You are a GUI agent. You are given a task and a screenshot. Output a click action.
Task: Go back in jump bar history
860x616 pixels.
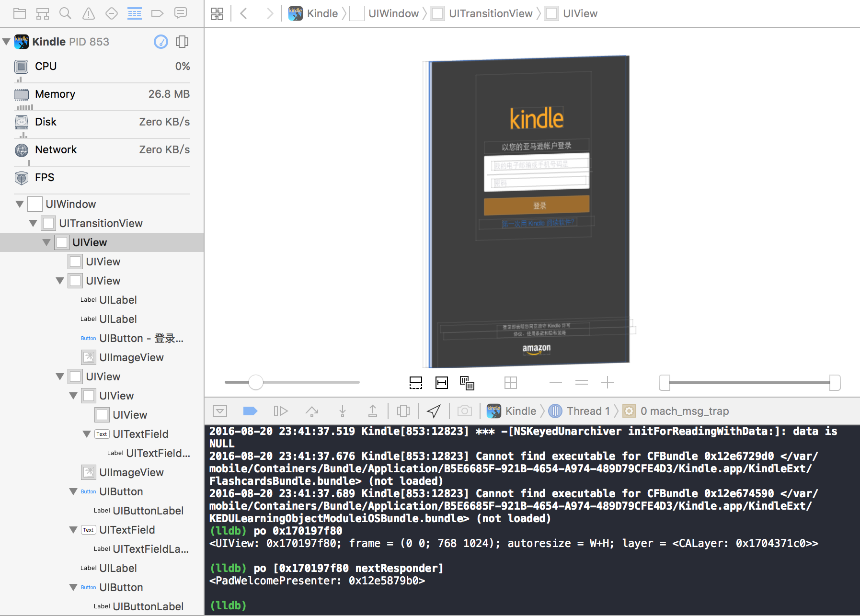[x=244, y=13]
